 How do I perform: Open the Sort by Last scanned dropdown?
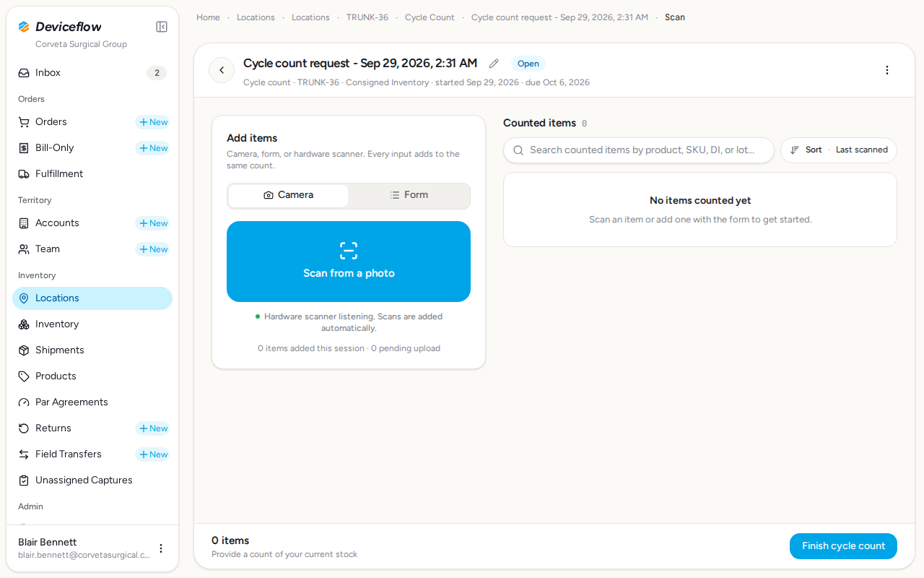tap(839, 150)
